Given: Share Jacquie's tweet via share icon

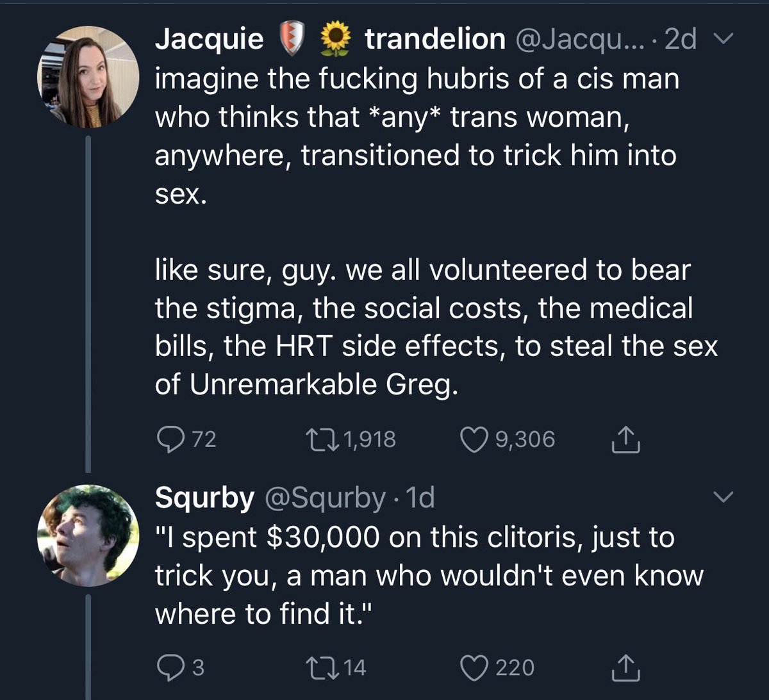Looking at the screenshot, I should [625, 439].
